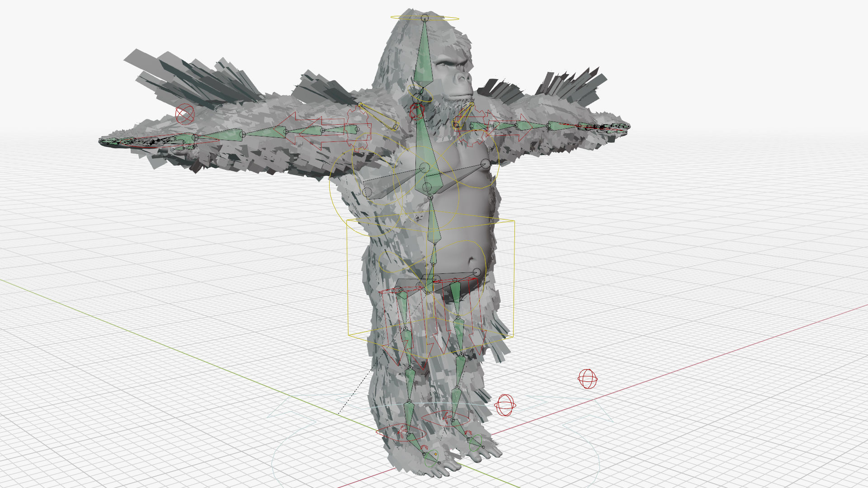Select the red sphere control beside the gorilla's left foot
868x488 pixels.
(505, 405)
